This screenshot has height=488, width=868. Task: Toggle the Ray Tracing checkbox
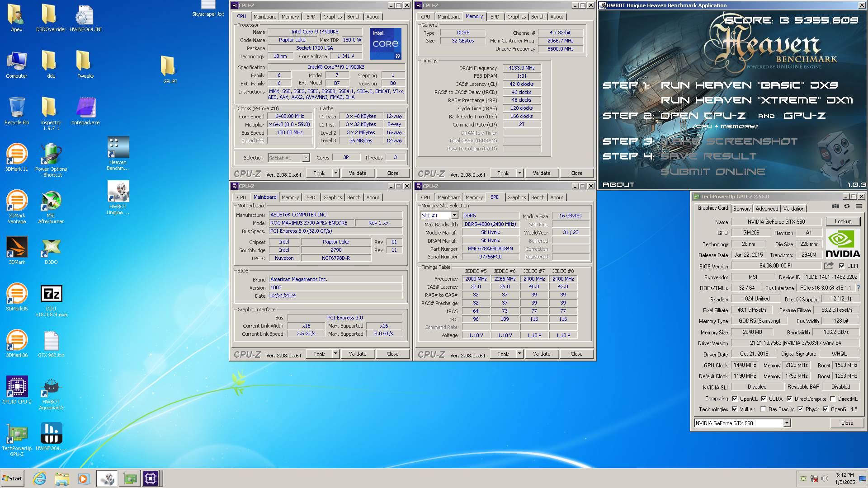click(764, 409)
